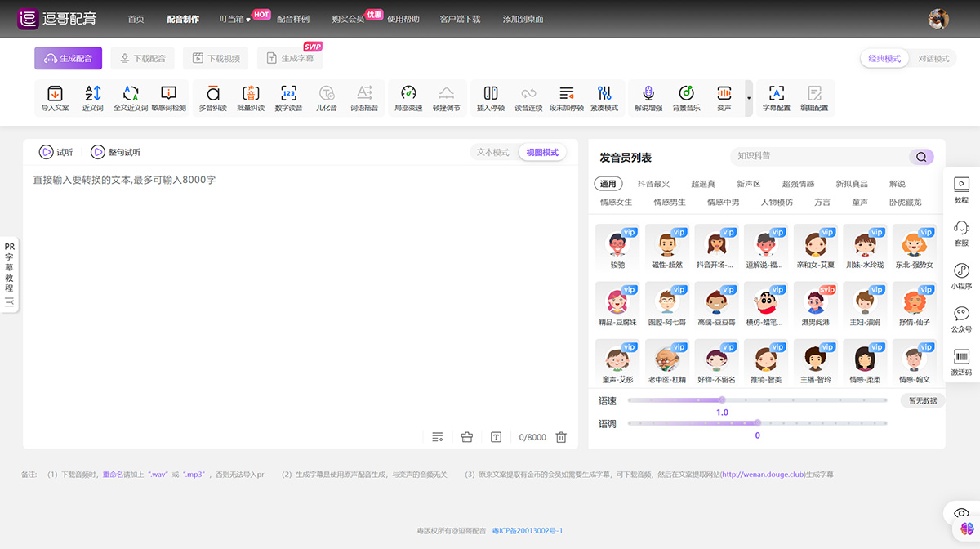Screen dimensions: 980x549
Task: Expand more toolbar tools with the arrow
Action: 749,98
